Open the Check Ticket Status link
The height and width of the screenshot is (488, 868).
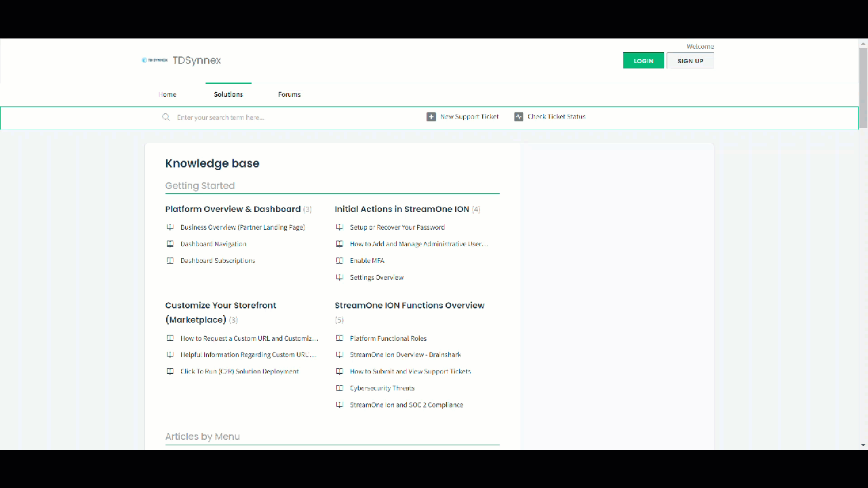(x=557, y=117)
